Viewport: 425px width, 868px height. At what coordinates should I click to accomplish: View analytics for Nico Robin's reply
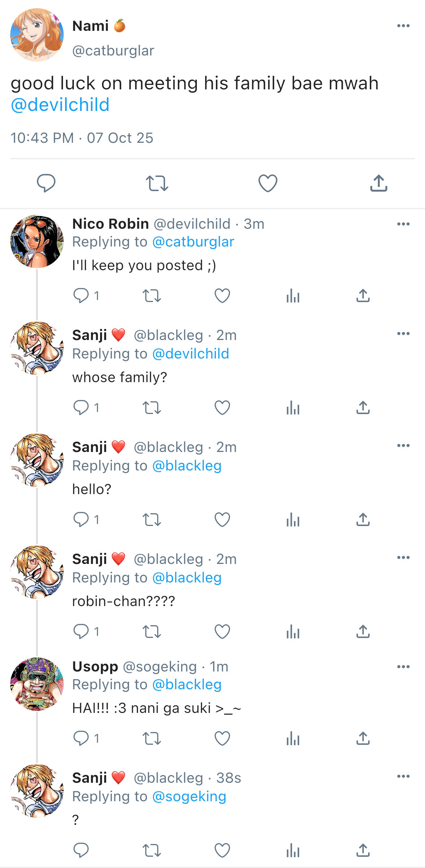pyautogui.click(x=293, y=296)
